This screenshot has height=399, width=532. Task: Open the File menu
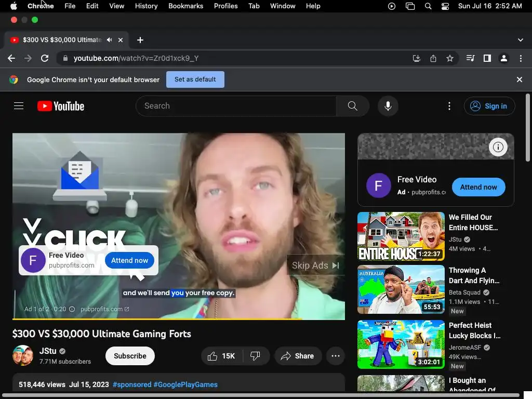point(70,6)
